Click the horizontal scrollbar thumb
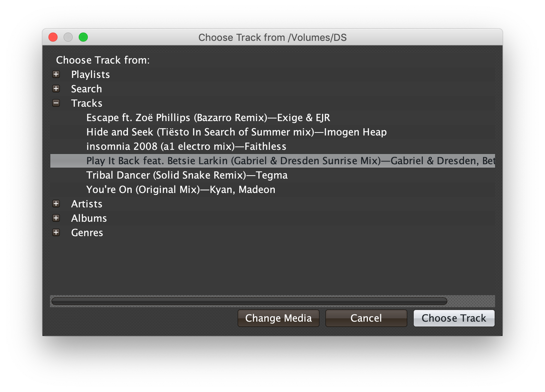Screen dimensions: 545x392 [x=249, y=301]
